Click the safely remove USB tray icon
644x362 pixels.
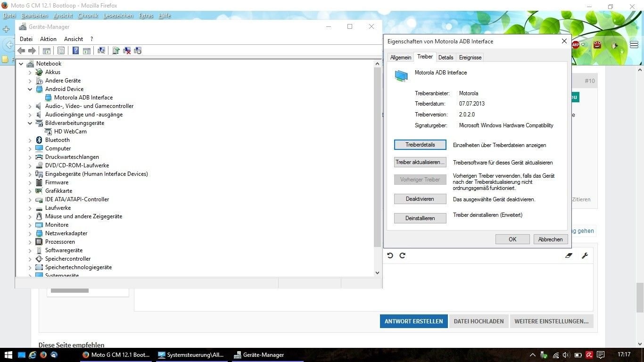544,355
